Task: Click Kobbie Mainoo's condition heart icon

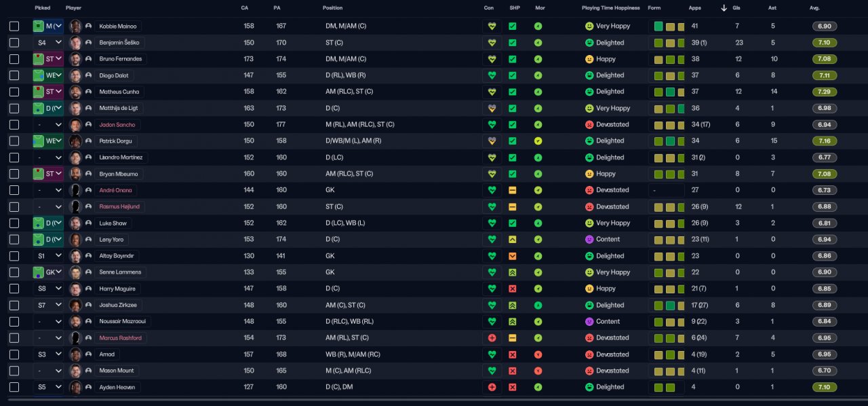Action: click(492, 26)
